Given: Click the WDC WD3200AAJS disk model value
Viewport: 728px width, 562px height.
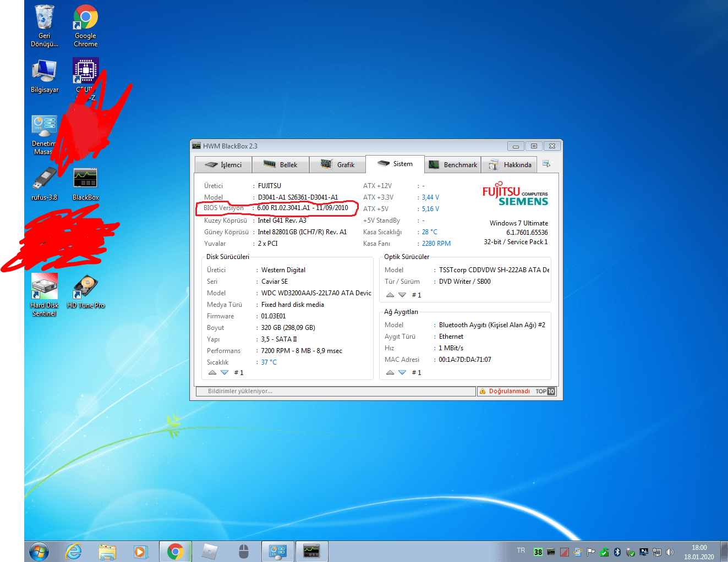Looking at the screenshot, I should pyautogui.click(x=316, y=293).
